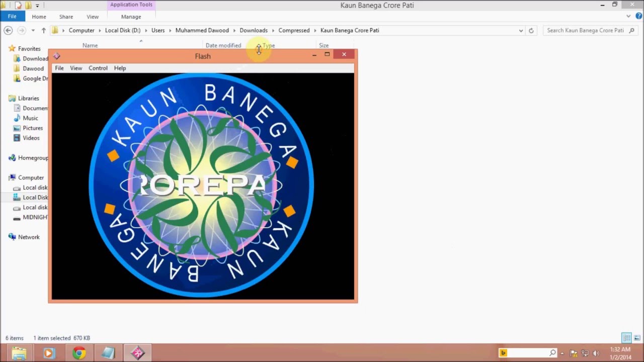Open the File tab in Explorer ribbon
Image resolution: width=644 pixels, height=362 pixels.
click(12, 17)
